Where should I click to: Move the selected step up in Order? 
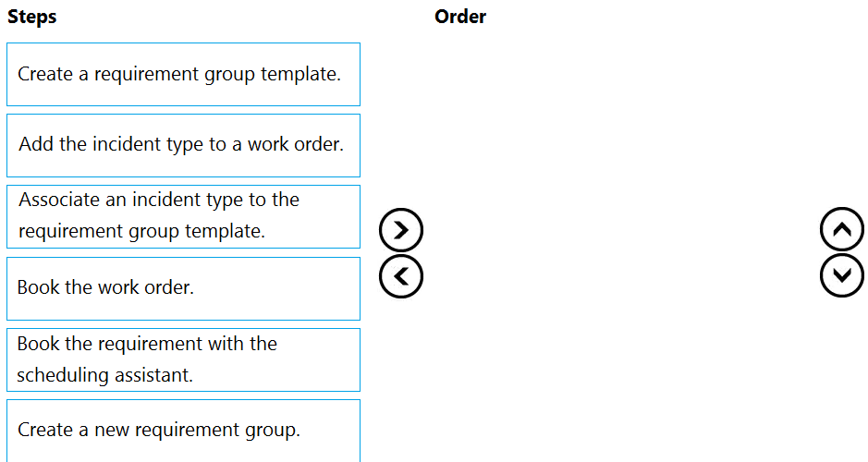point(841,230)
